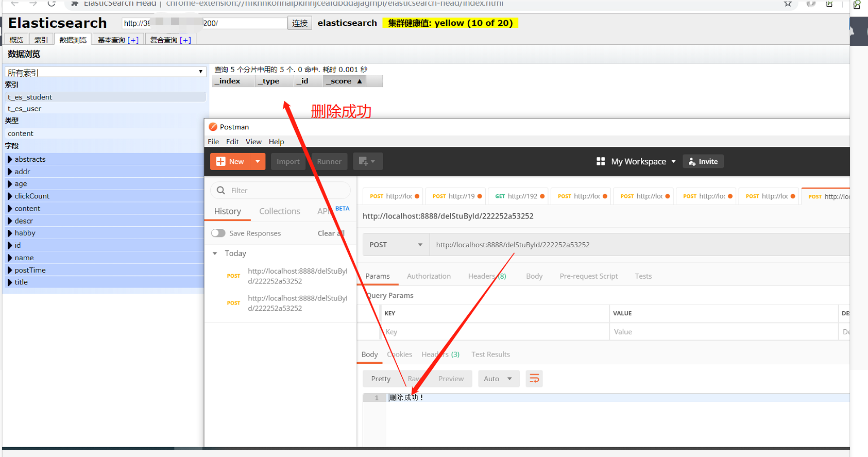Switch to the Collections tab in Postman

tap(280, 211)
